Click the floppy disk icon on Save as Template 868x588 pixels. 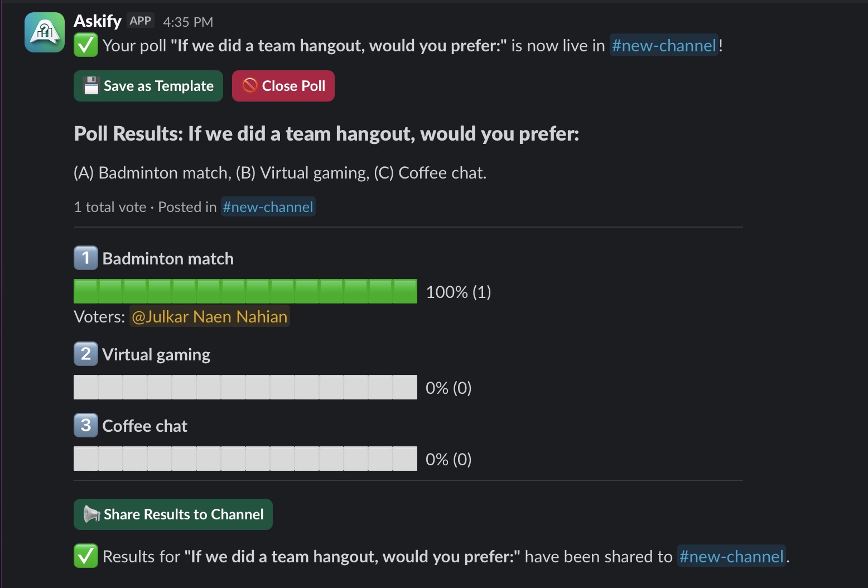91,85
